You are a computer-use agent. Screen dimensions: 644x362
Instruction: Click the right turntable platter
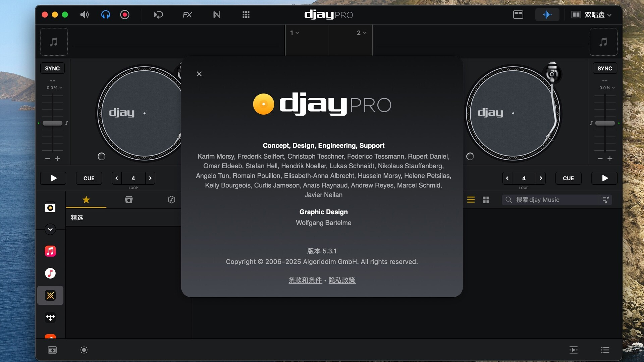point(513,113)
